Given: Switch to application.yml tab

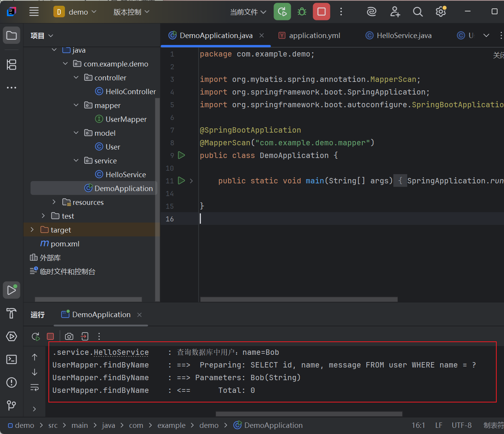Looking at the screenshot, I should pos(309,35).
